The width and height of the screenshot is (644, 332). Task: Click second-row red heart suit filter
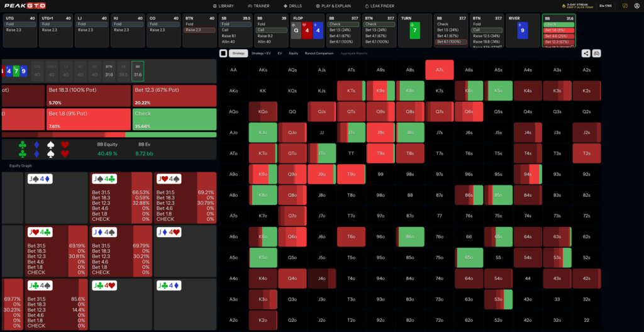(x=65, y=153)
